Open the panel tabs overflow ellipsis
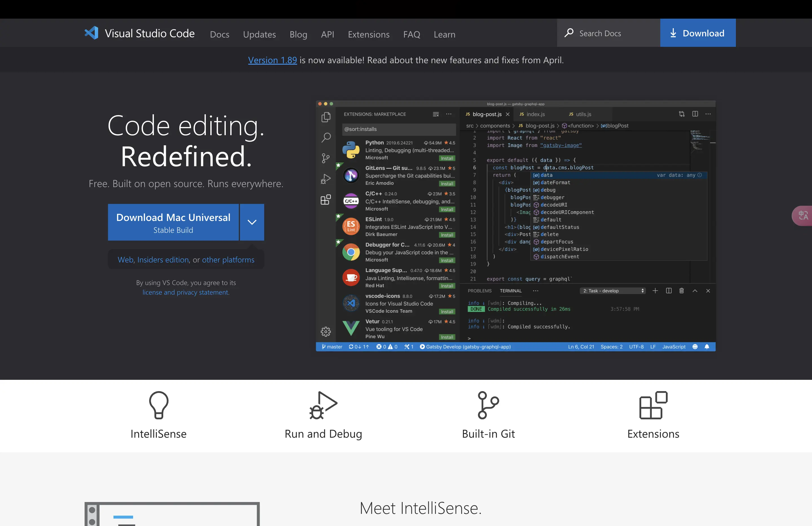 click(x=536, y=291)
